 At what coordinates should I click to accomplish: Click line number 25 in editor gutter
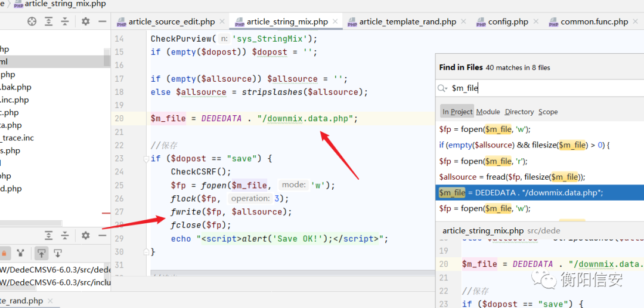click(x=119, y=186)
